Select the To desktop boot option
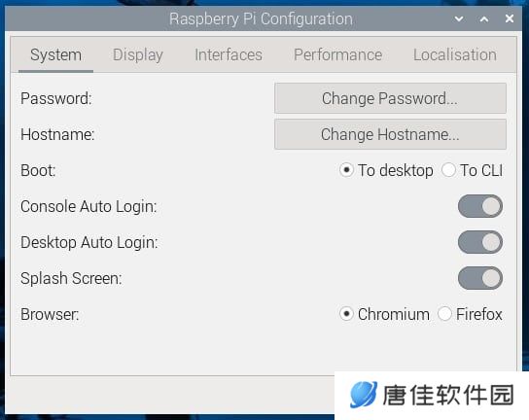Screen dimensions: 529x420 [386, 170]
